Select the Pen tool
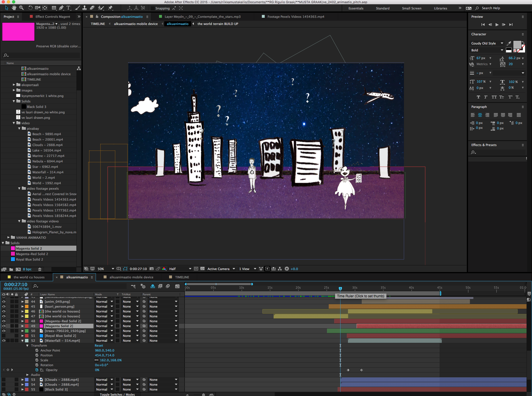The image size is (532, 396). [61, 8]
